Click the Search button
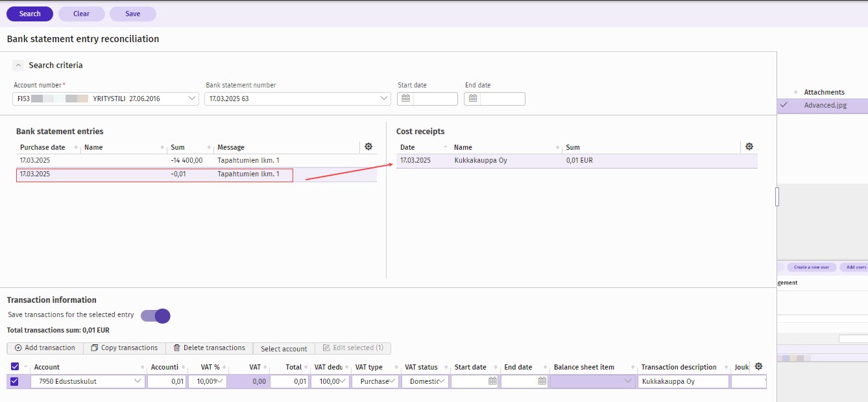 tap(30, 14)
